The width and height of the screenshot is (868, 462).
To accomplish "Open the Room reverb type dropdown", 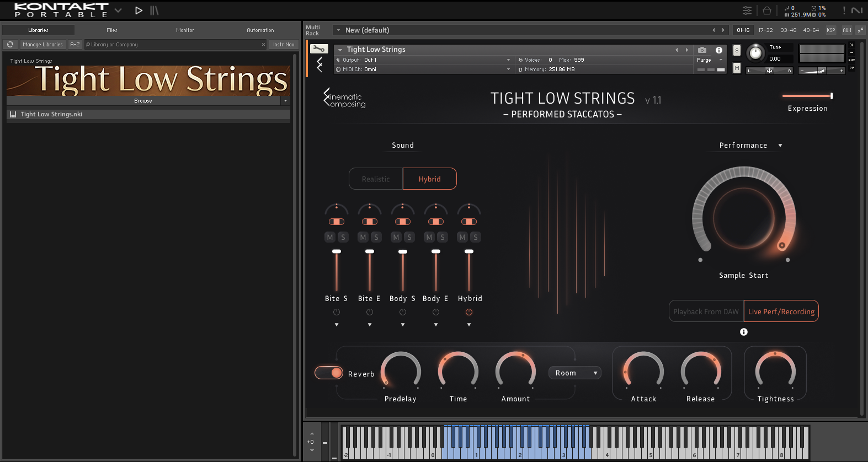I will [574, 373].
